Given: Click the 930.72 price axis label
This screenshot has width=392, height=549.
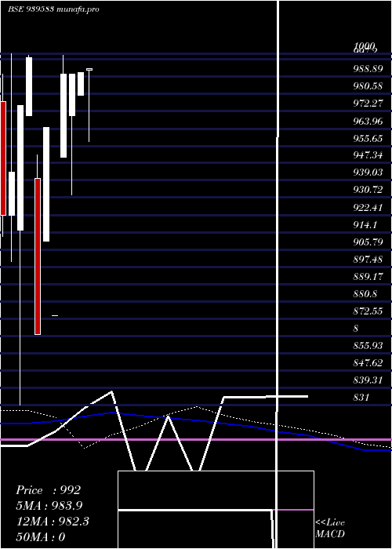Looking at the screenshot, I should [x=368, y=190].
